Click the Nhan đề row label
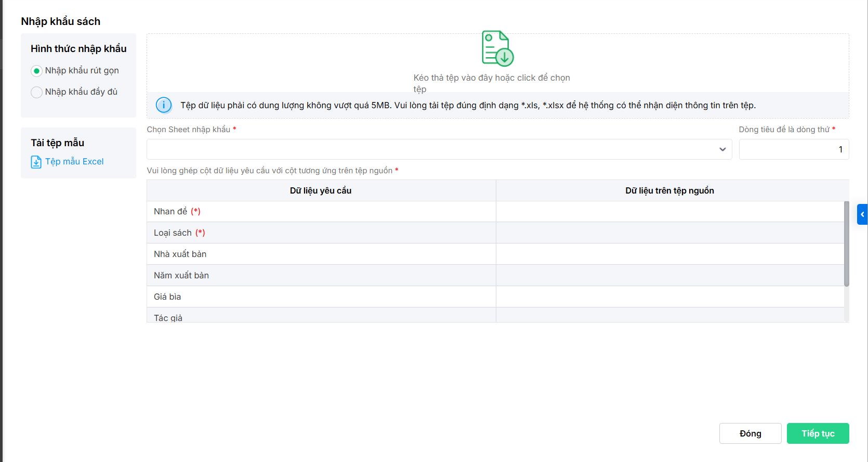The height and width of the screenshot is (462, 868). click(170, 212)
